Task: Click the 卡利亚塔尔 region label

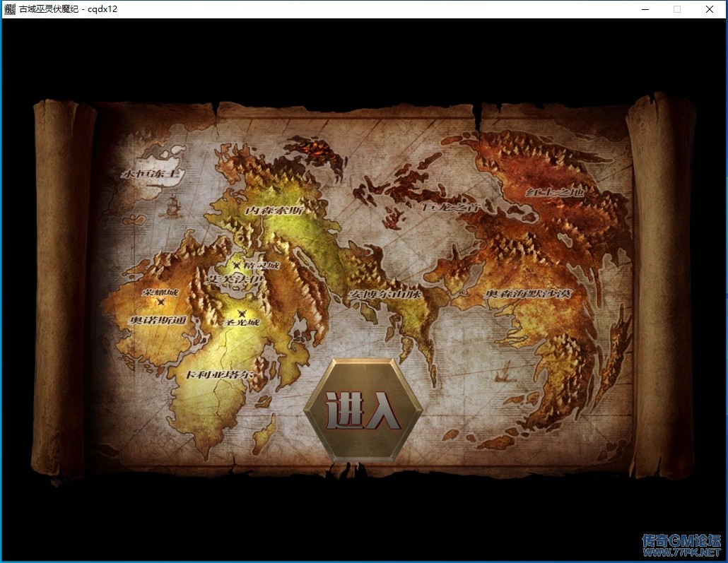Action: pos(220,374)
